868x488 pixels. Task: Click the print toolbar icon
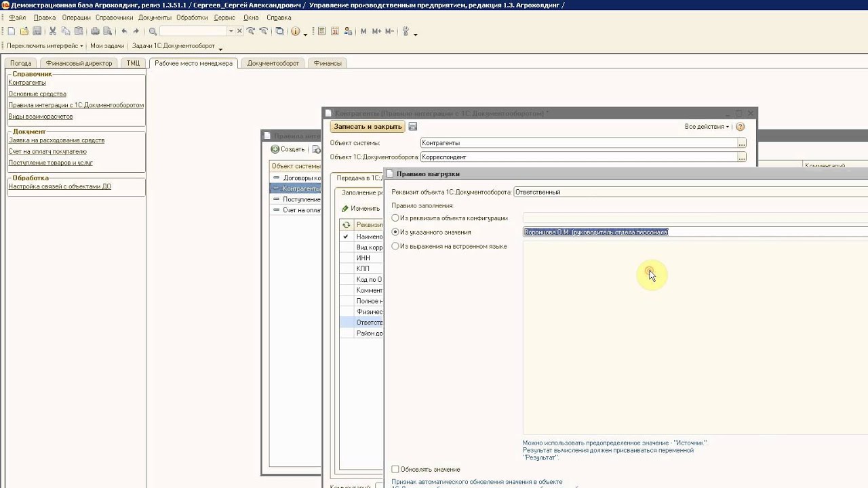pos(95,31)
